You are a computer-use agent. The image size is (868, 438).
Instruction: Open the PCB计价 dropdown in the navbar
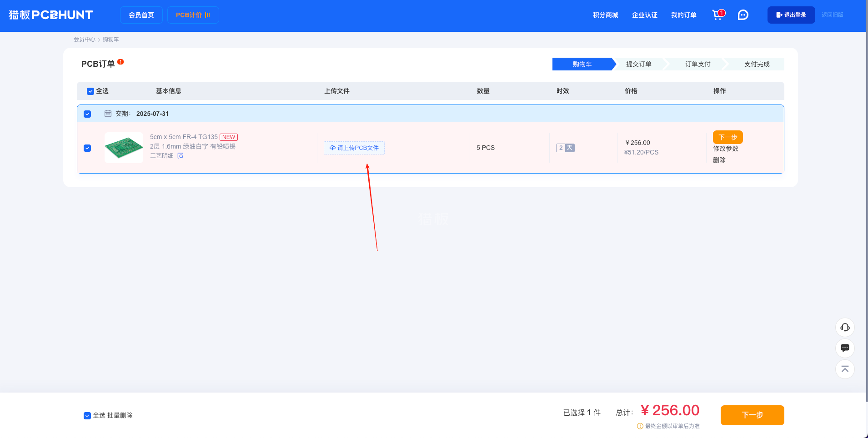click(193, 15)
